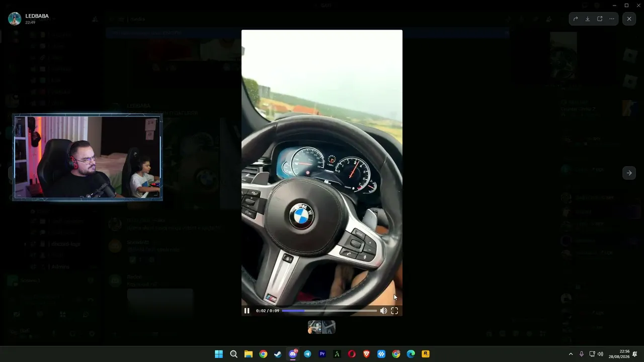644x362 pixels.
Task: Mute the video volume
Action: (383, 311)
